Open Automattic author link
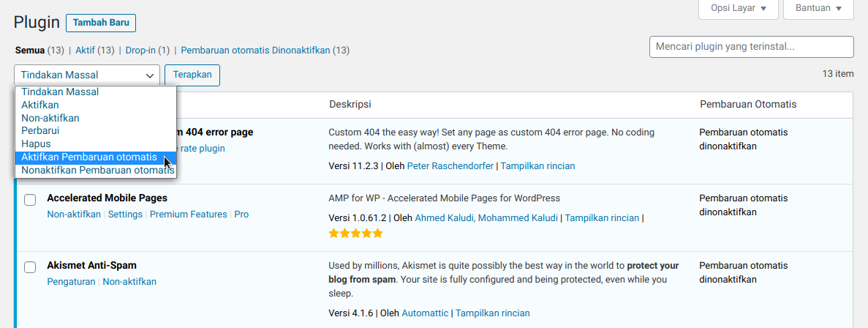This screenshot has width=868, height=328. [x=425, y=313]
